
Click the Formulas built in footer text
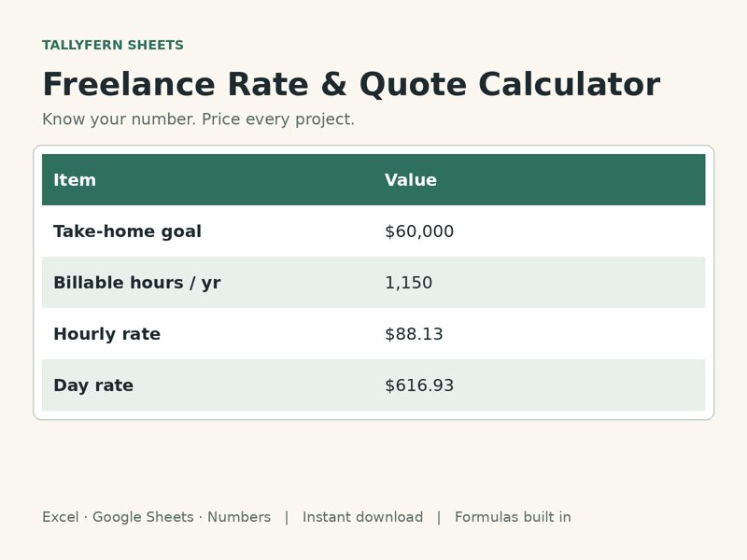[x=513, y=517]
